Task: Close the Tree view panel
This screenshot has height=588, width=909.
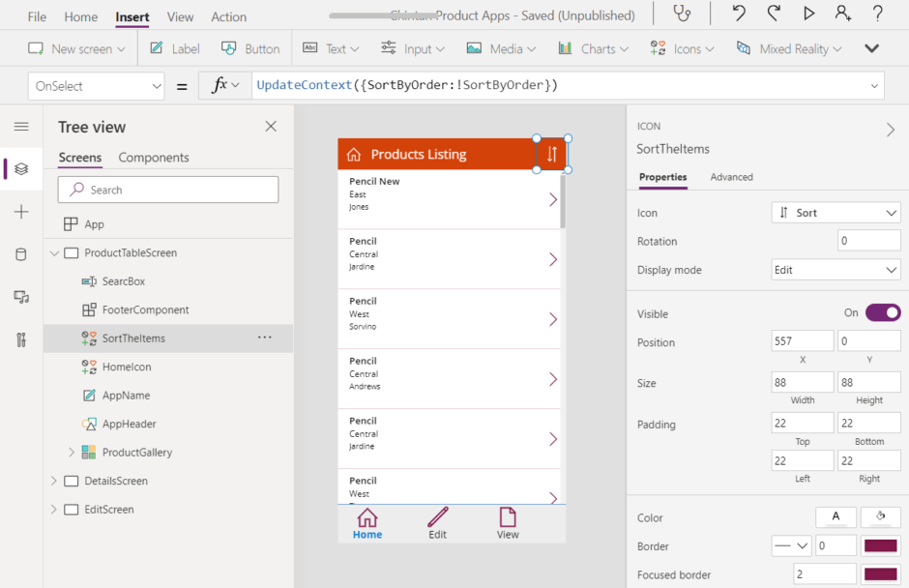Action: coord(271,127)
